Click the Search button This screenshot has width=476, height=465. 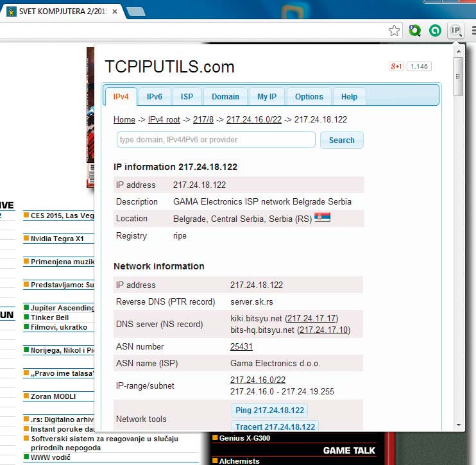[x=342, y=140]
